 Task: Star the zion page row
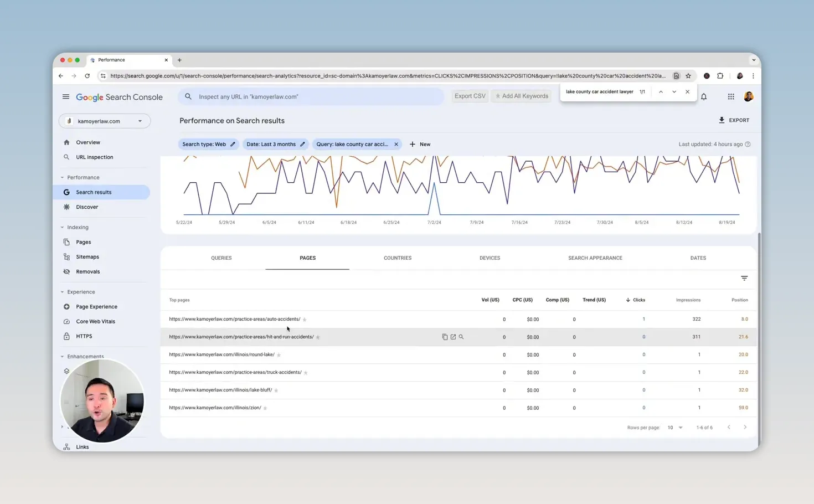pyautogui.click(x=265, y=408)
